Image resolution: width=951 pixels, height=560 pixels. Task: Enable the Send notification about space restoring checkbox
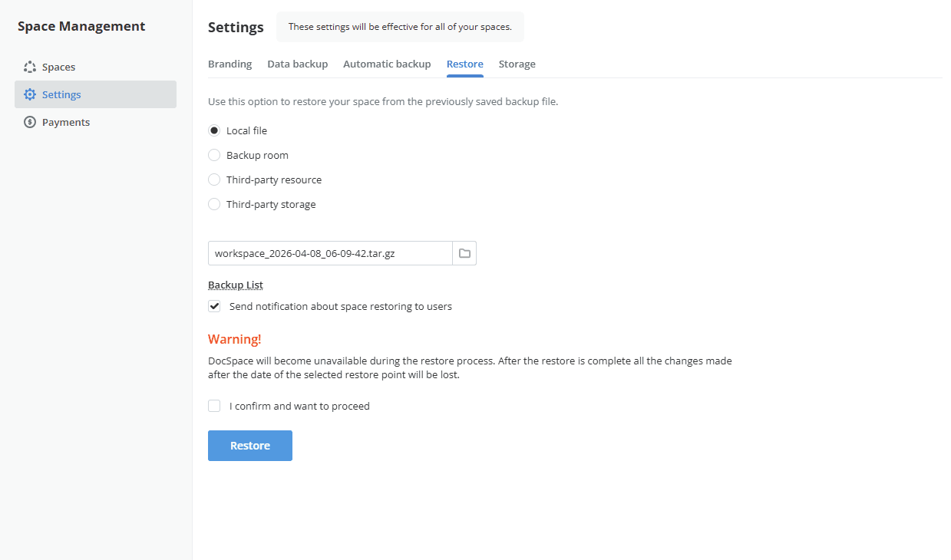(214, 306)
